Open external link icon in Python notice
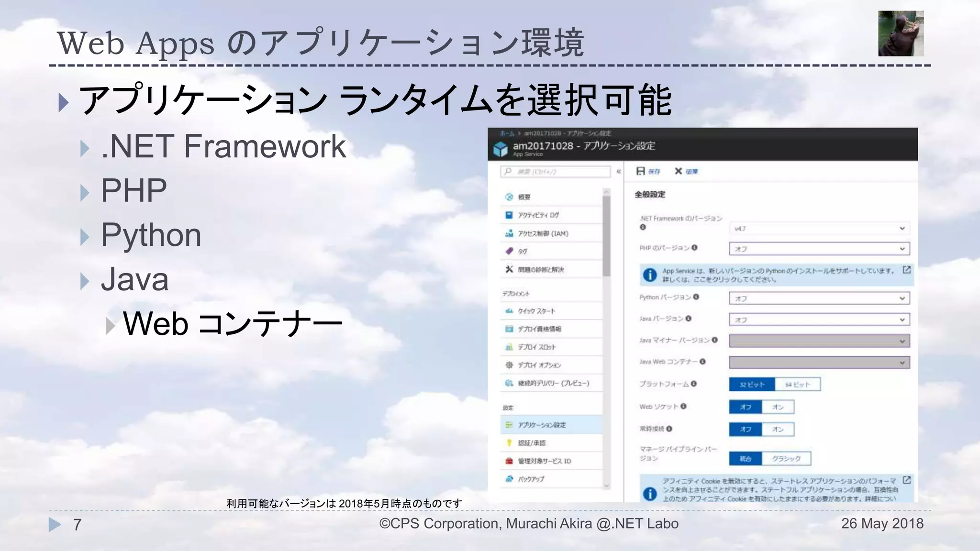This screenshot has width=980, height=551. 906,270
